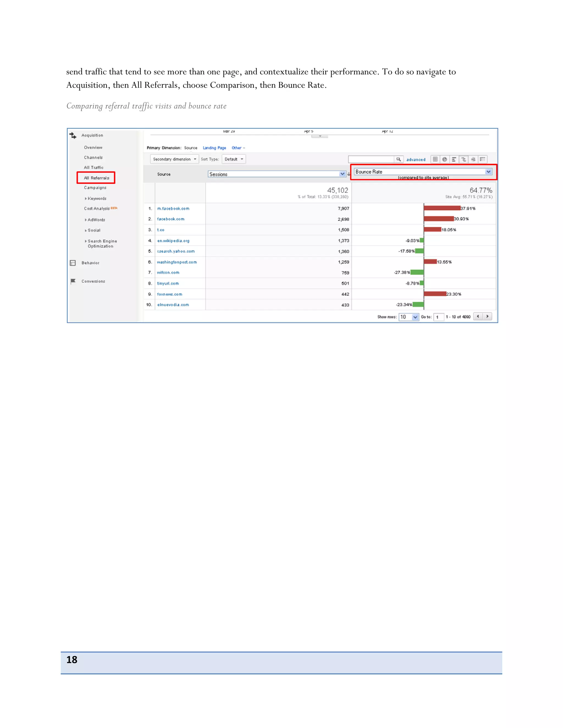The image size is (563, 728).
Task: Open the Other primary dimension dropdown
Action: [238, 148]
